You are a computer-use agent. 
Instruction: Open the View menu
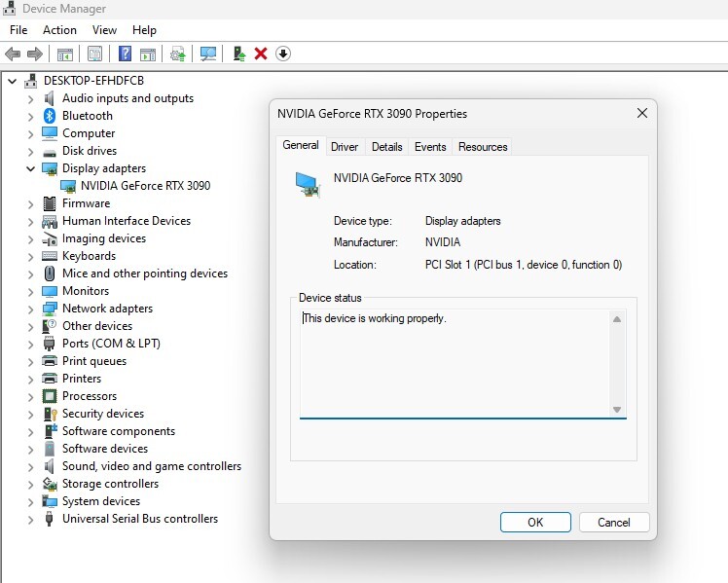point(104,30)
